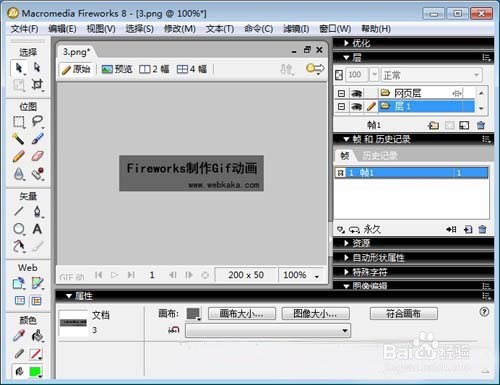Collapse the 帧 和 历史记录 panel
The image size is (500, 385).
tap(346, 139)
